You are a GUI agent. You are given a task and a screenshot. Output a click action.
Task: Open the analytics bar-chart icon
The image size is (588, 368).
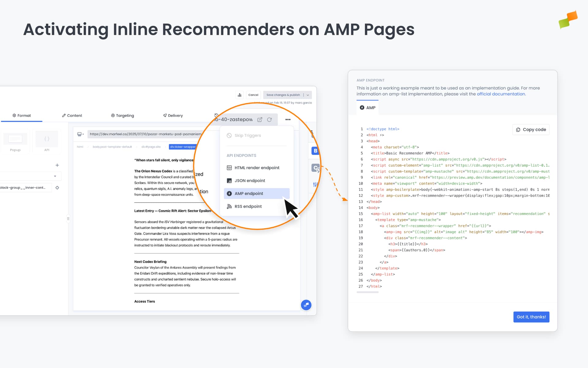click(239, 95)
